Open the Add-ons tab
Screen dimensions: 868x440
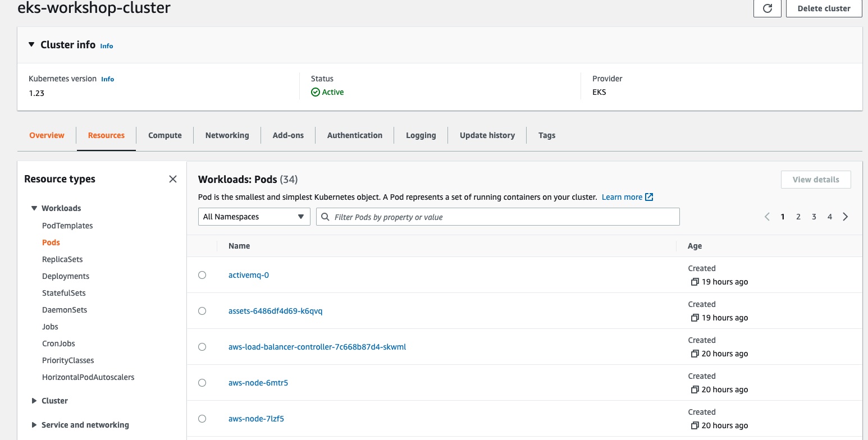tap(288, 135)
